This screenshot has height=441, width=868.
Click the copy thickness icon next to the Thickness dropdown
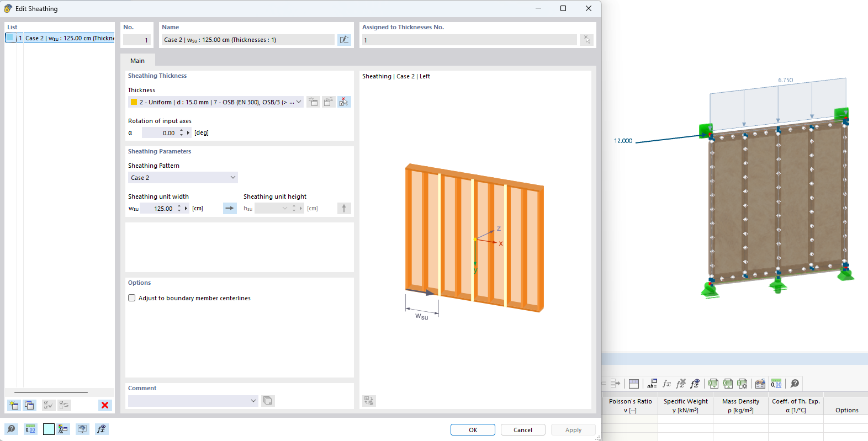(x=329, y=102)
